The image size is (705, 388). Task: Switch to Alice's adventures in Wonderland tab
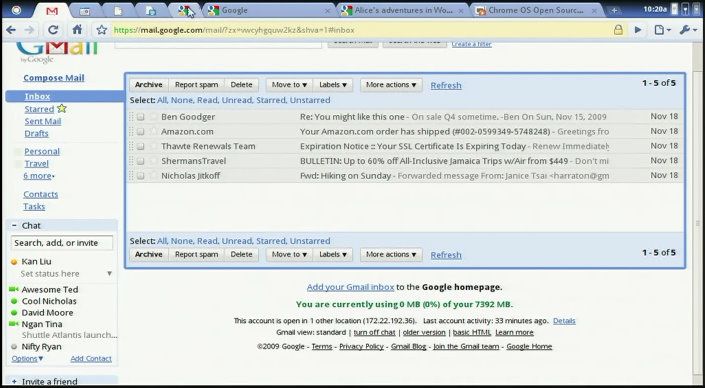point(402,10)
